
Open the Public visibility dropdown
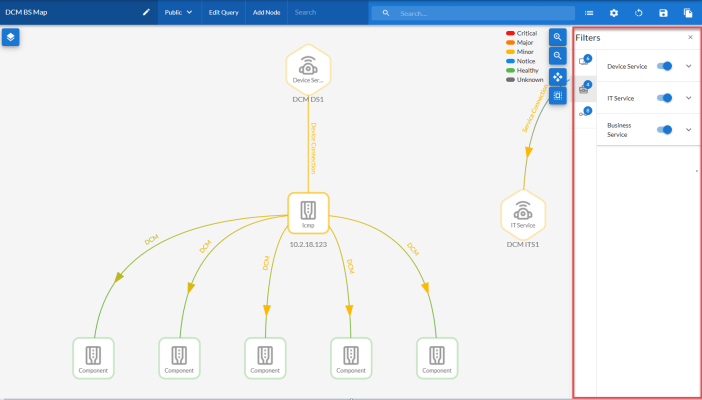click(x=178, y=13)
